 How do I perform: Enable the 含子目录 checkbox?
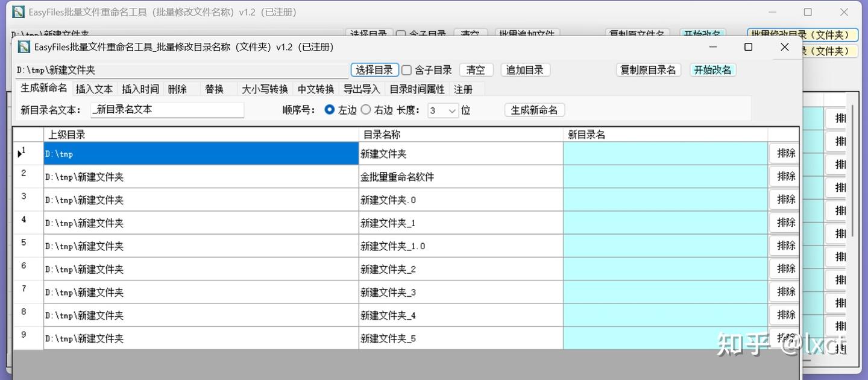[x=407, y=69]
